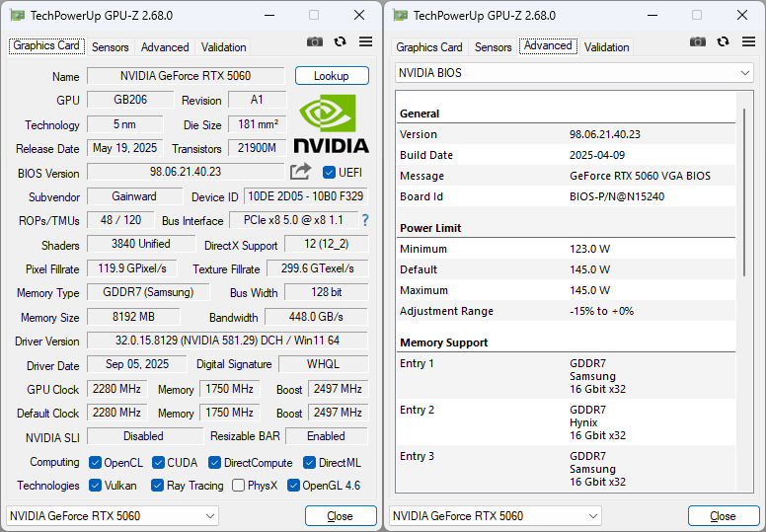Click the Bus Interface question mark icon
The image size is (766, 532).
[x=364, y=220]
